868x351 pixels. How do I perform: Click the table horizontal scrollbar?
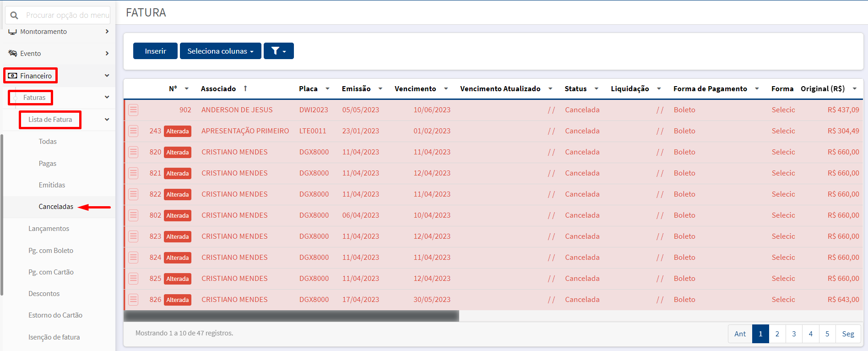click(x=291, y=316)
